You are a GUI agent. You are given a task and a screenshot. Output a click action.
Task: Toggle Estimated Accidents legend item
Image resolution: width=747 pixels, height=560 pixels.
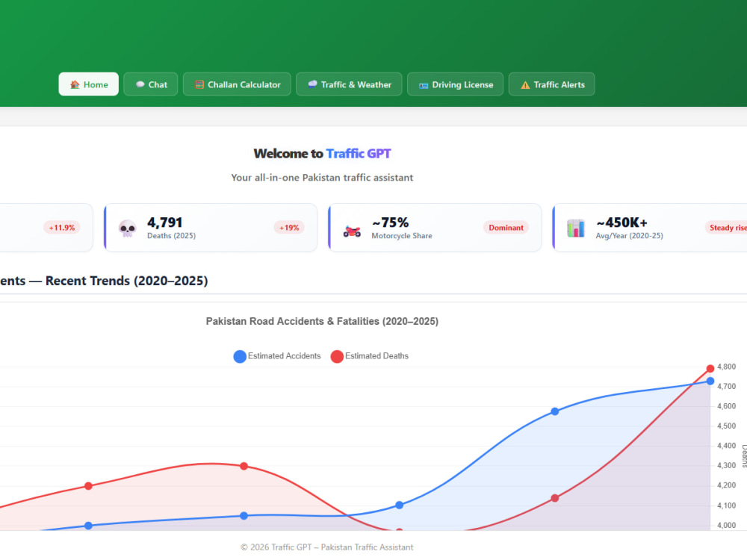pyautogui.click(x=277, y=356)
